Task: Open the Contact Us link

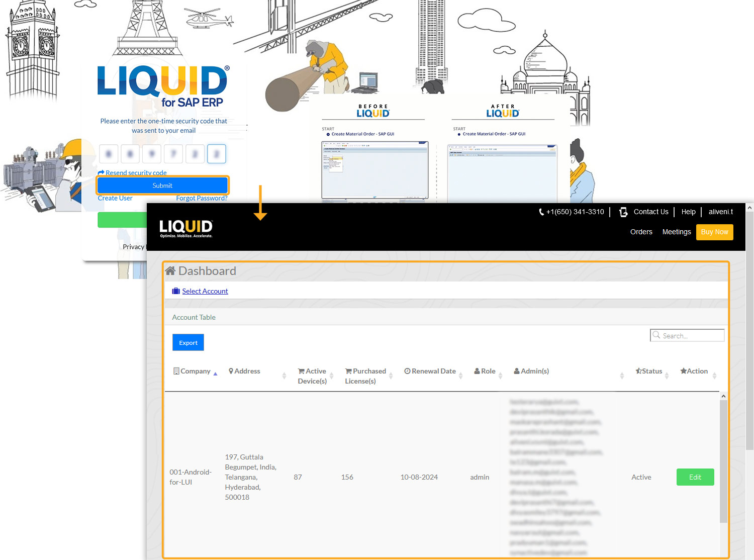Action: click(x=651, y=212)
